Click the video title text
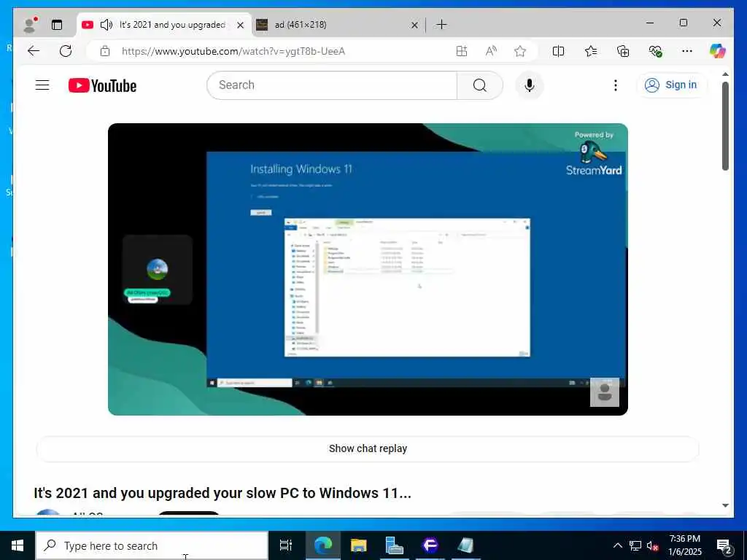Screen dimensions: 747x560 point(222,493)
